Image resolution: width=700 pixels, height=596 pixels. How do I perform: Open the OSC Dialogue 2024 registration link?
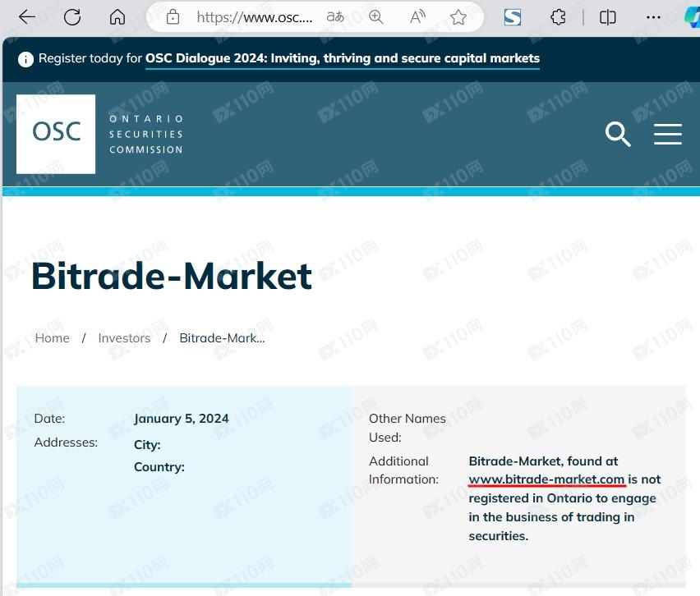tap(343, 58)
